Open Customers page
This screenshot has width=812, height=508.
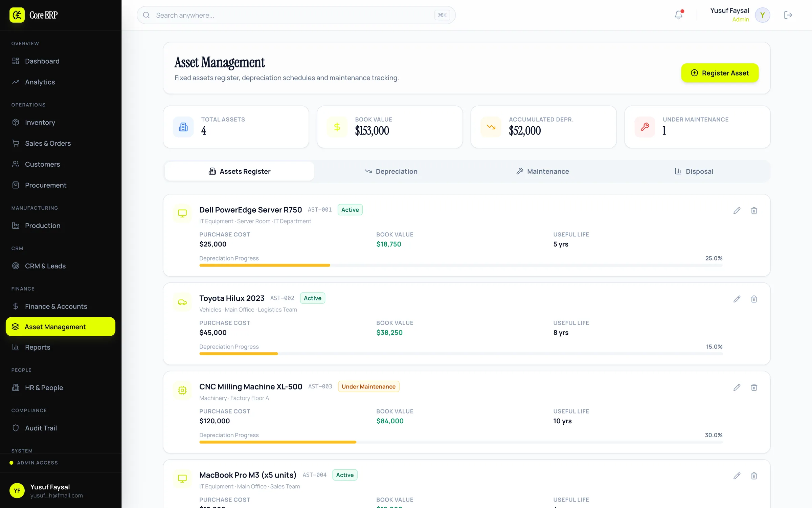[61, 164]
